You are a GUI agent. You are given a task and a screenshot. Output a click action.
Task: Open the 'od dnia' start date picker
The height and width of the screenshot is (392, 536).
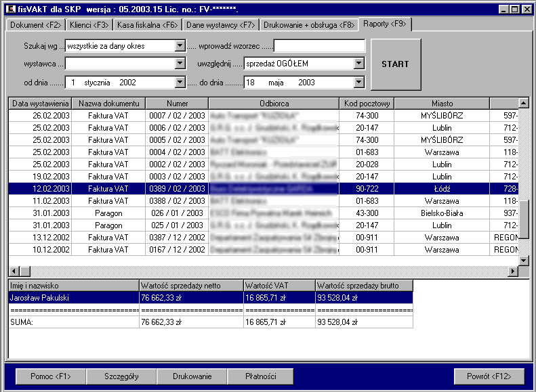click(x=180, y=82)
